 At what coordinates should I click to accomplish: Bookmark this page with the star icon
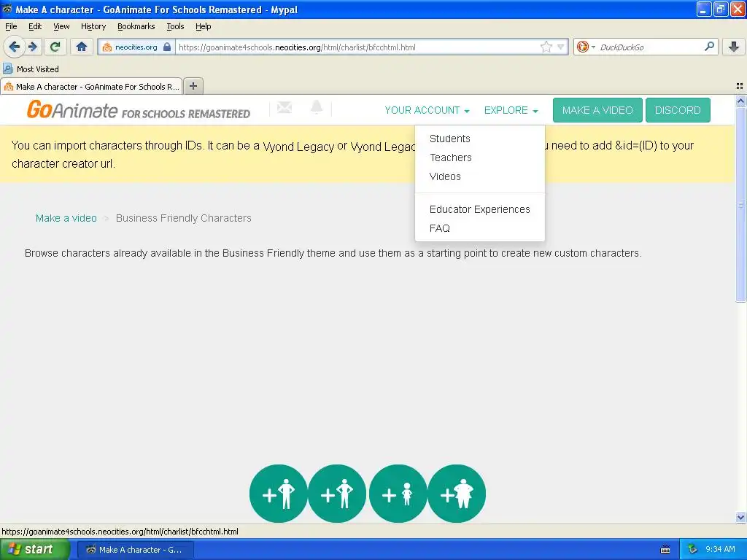[546, 47]
